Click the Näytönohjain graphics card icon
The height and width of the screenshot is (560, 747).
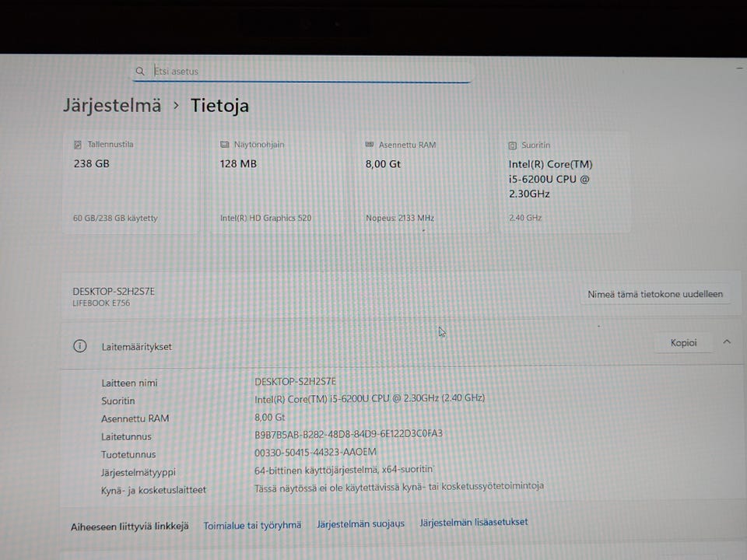[x=224, y=145]
